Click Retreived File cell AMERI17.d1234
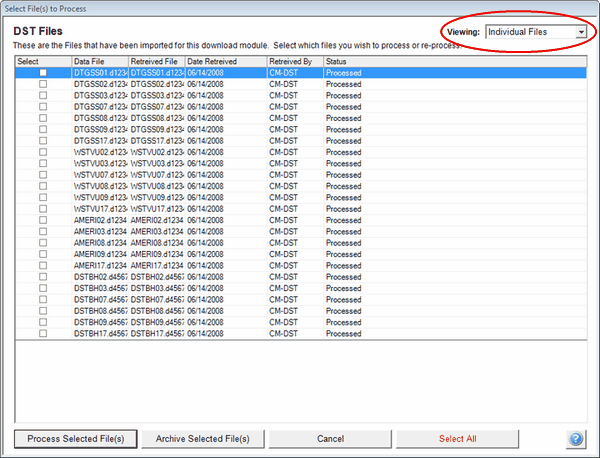The height and width of the screenshot is (458, 600). [x=157, y=266]
